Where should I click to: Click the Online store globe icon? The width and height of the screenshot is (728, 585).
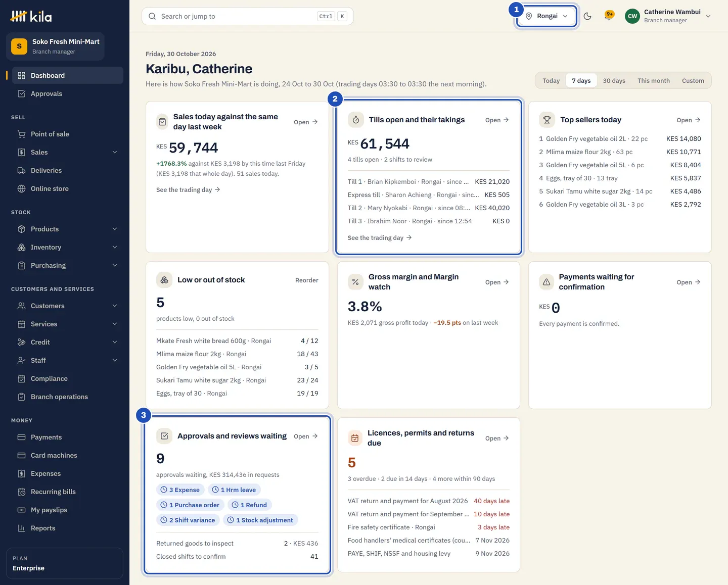(x=21, y=188)
